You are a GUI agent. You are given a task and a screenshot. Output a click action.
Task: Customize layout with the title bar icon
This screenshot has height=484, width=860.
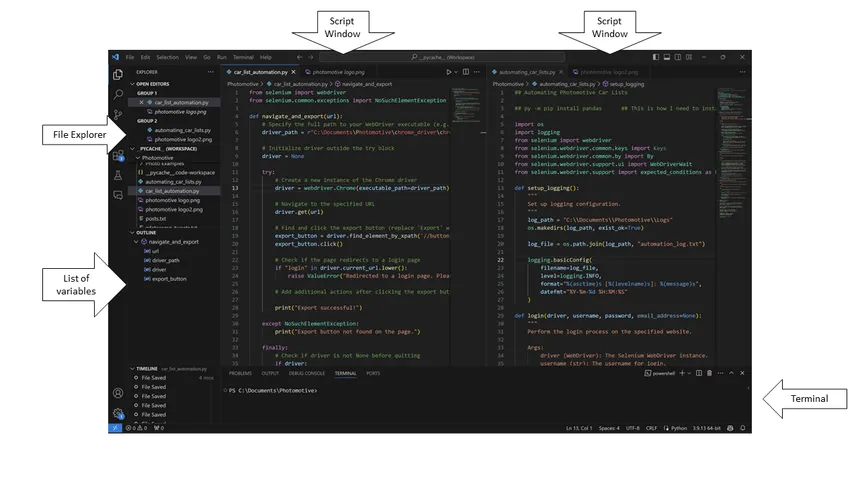click(x=689, y=57)
